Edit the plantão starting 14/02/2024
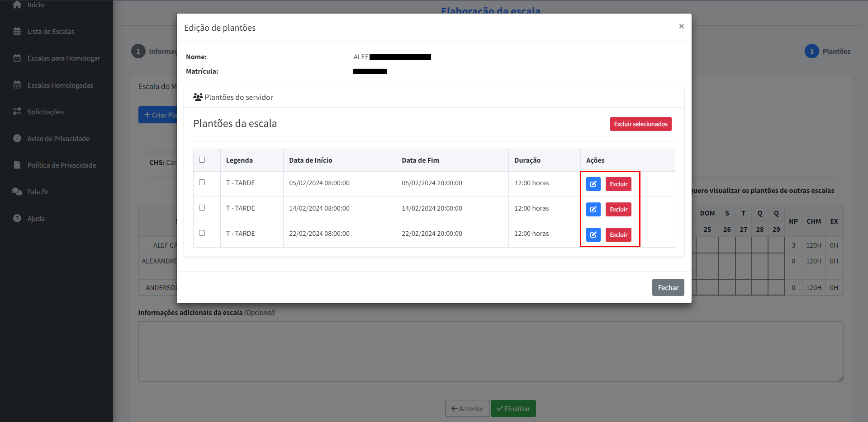 pos(593,209)
